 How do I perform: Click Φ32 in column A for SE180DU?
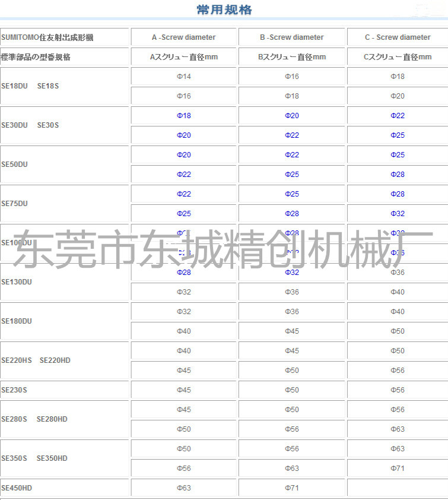click(x=184, y=312)
